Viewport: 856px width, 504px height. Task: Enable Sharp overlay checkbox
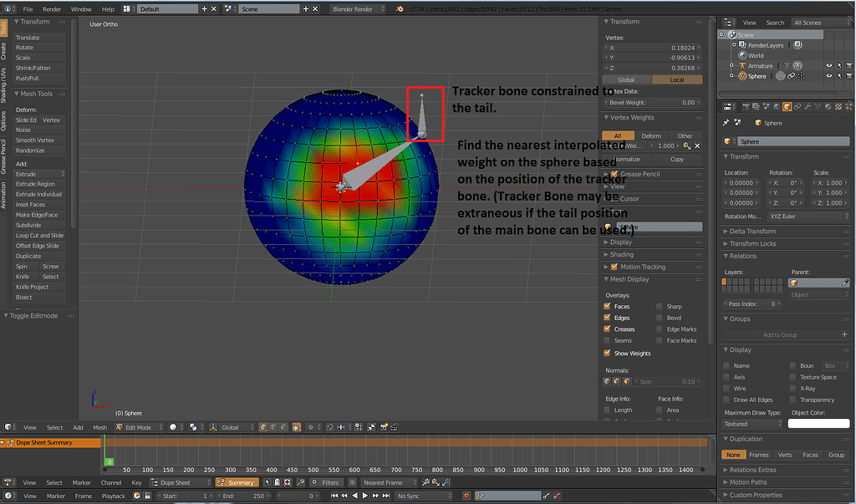pos(660,307)
